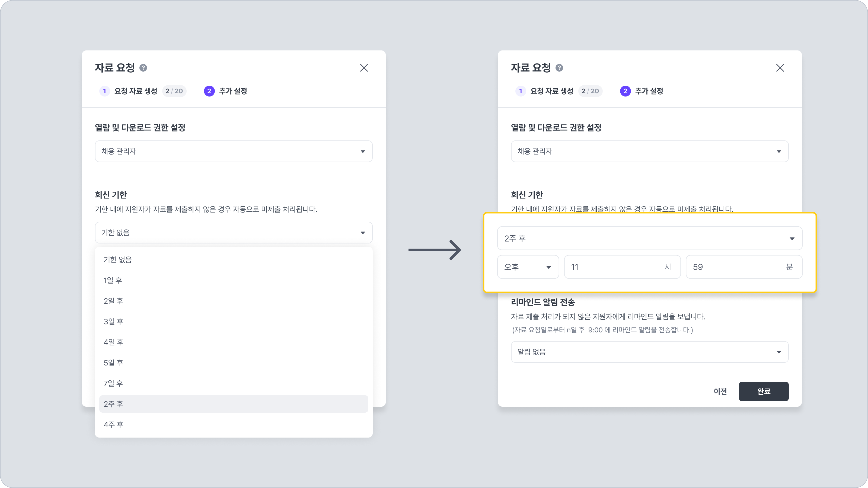Click the 이전 button

720,391
